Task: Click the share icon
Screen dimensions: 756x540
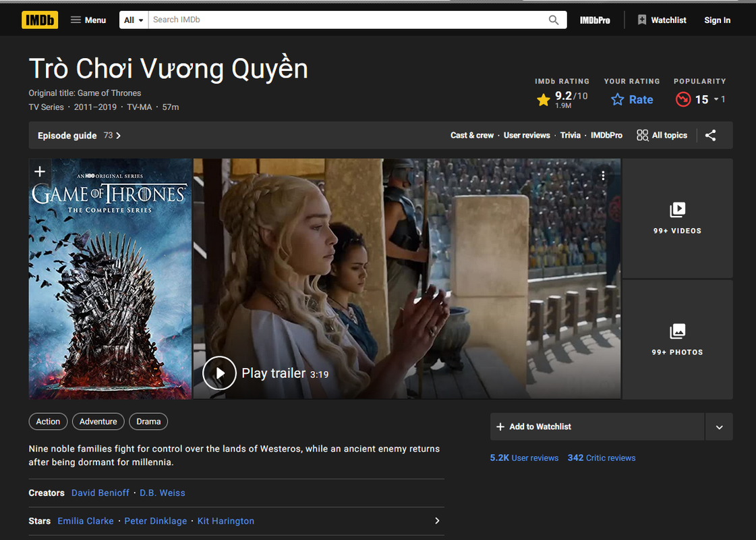Action: tap(710, 135)
